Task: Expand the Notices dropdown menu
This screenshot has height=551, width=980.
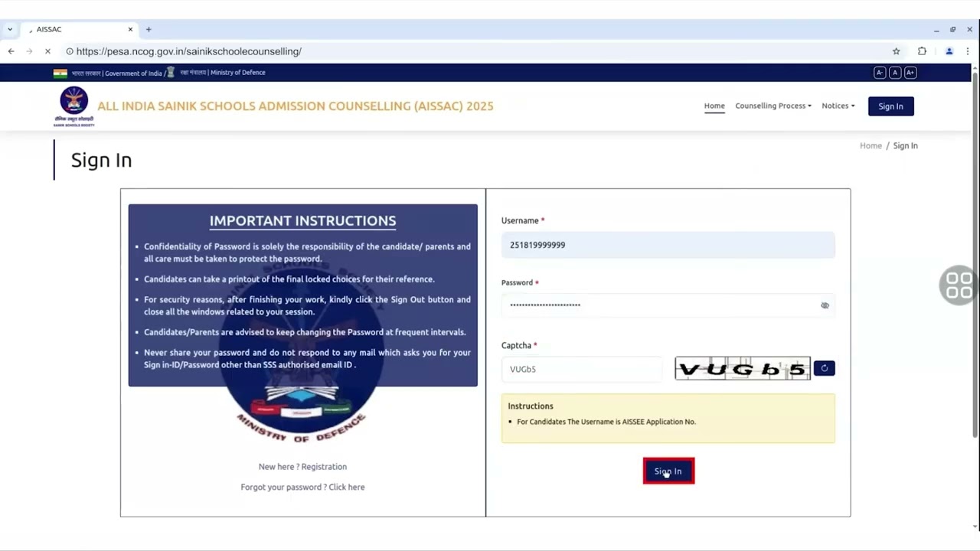Action: coord(838,106)
